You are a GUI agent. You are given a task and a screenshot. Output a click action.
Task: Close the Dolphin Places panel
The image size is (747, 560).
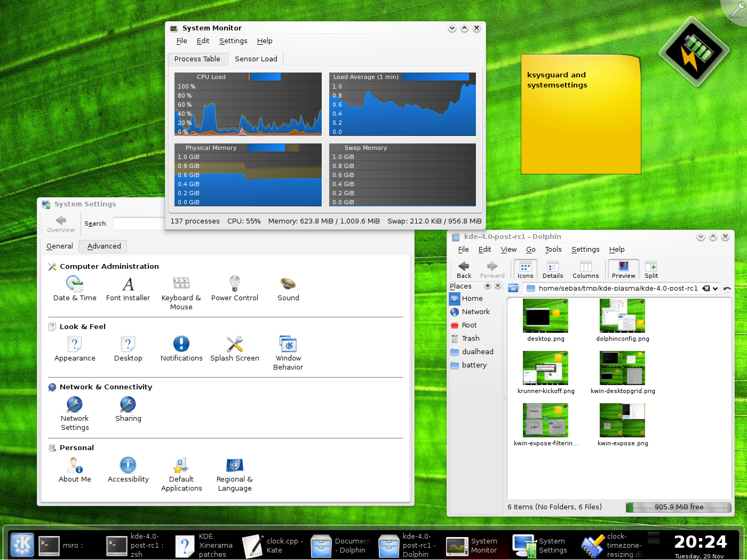click(498, 286)
